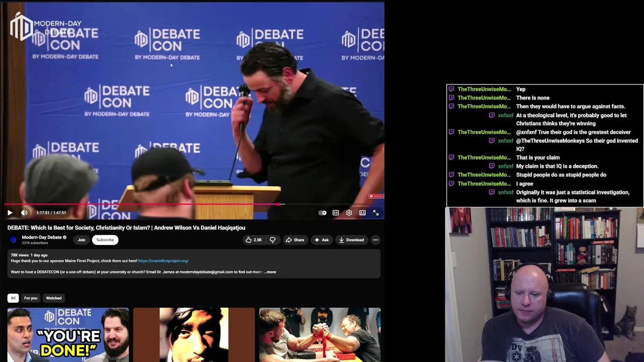This screenshot has height=362, width=644.
Task: Open the mainefirstproject.org link
Action: (x=164, y=261)
